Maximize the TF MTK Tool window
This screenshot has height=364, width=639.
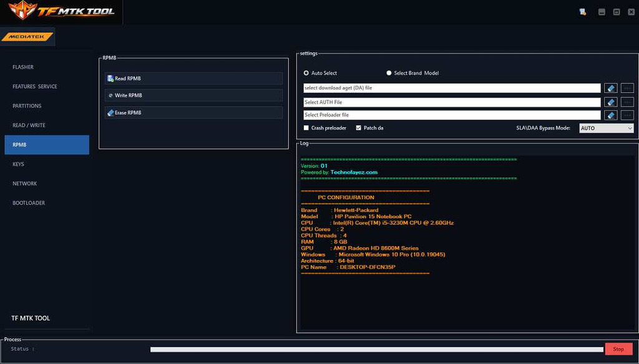[617, 12]
